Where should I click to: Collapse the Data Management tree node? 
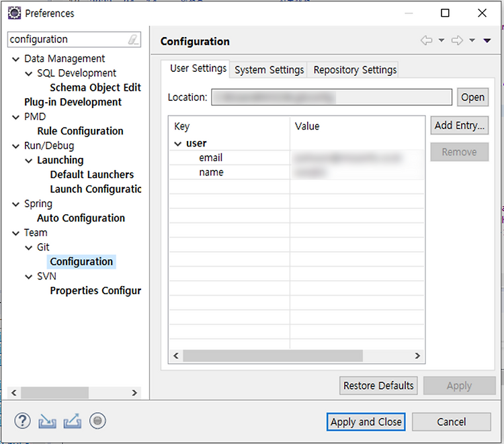(15, 59)
